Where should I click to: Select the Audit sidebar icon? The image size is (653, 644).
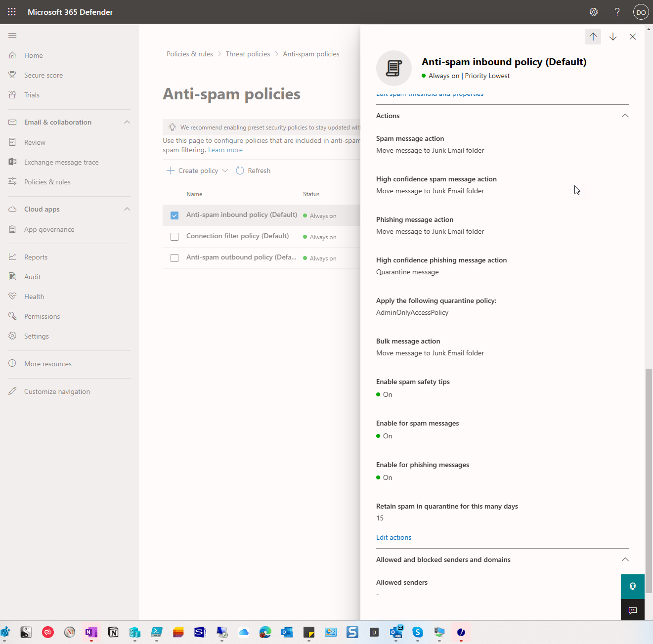12,276
